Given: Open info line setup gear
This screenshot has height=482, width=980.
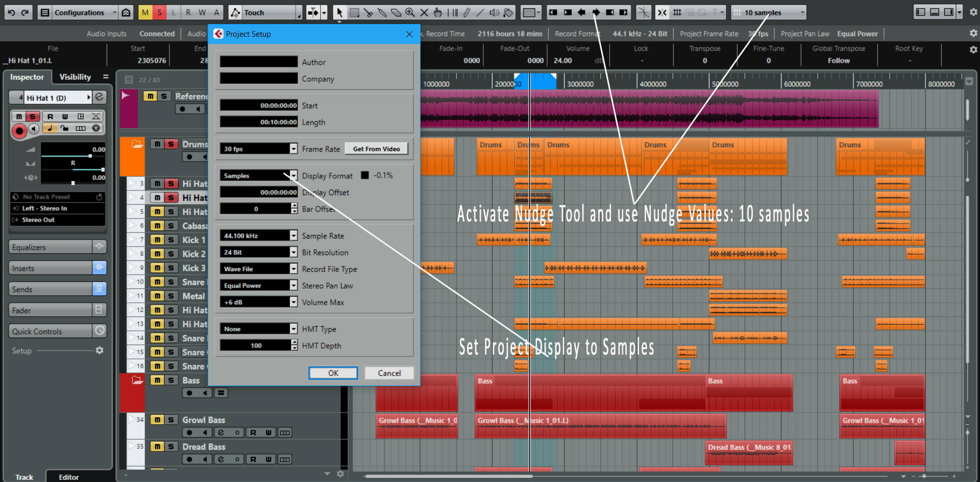Looking at the screenshot, I should [x=973, y=50].
